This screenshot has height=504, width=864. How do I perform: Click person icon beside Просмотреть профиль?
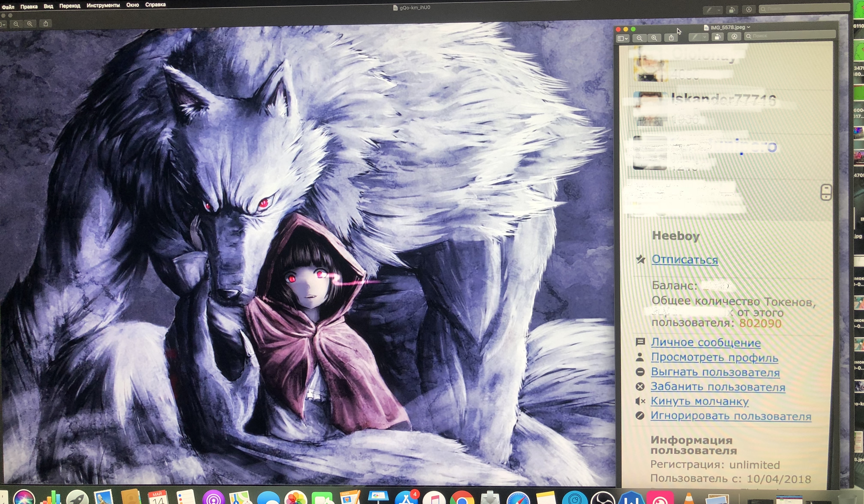click(x=640, y=357)
